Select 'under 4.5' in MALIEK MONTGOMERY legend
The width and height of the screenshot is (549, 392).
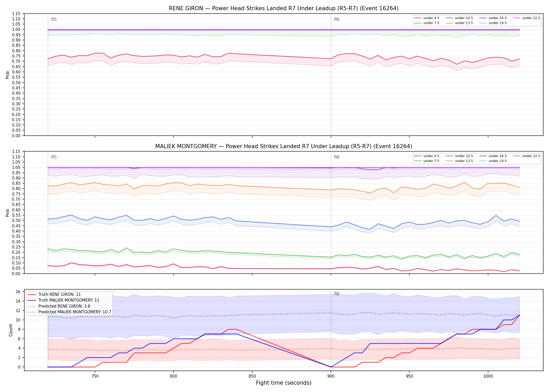point(427,156)
